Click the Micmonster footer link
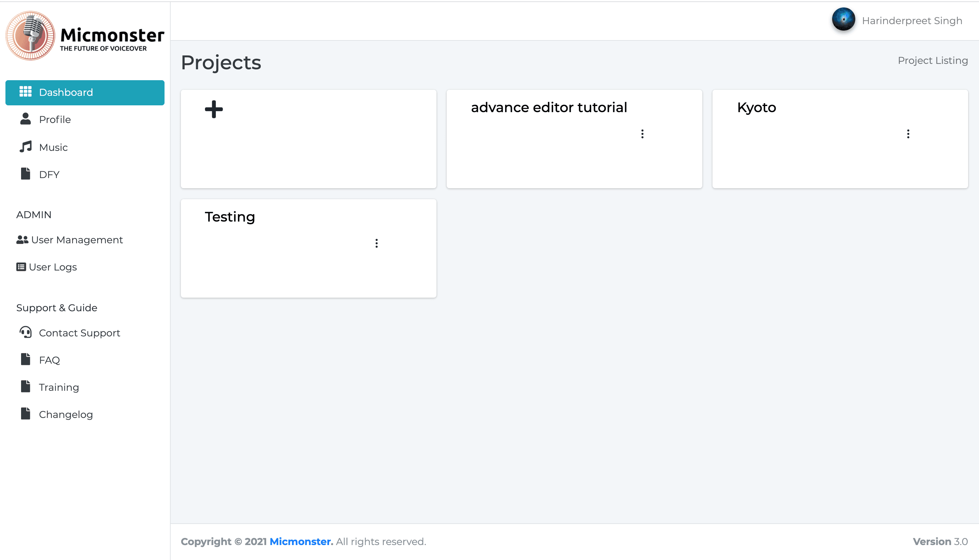Screen dimensions: 979x560 [301, 542]
